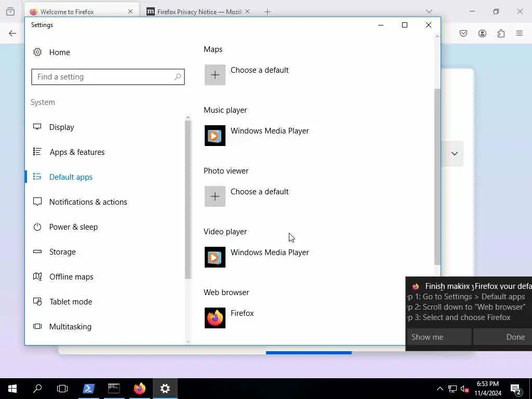This screenshot has width=532, height=399.
Task: Click the Offline maps map icon
Action: (37, 276)
